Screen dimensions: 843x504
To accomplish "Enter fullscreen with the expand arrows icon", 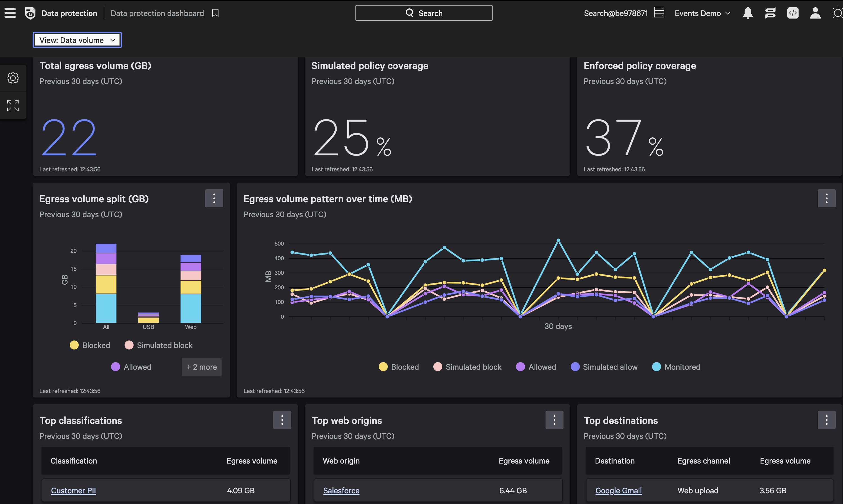I will 13,106.
